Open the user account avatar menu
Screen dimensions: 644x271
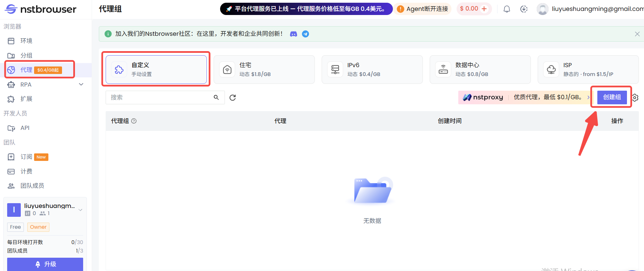click(x=542, y=9)
